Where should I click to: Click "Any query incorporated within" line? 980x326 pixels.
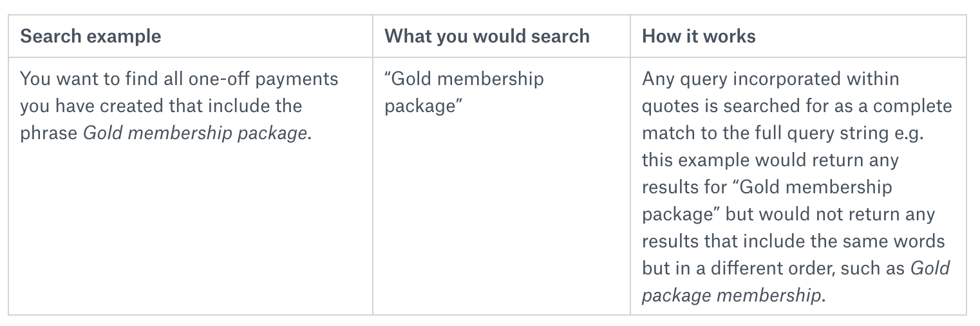(x=771, y=79)
